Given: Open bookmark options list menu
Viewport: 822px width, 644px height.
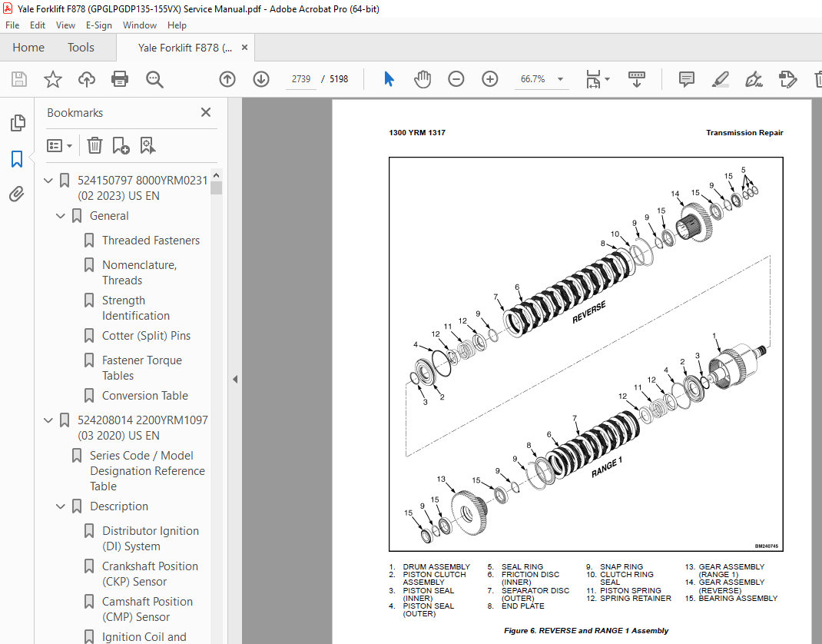Looking at the screenshot, I should point(59,145).
